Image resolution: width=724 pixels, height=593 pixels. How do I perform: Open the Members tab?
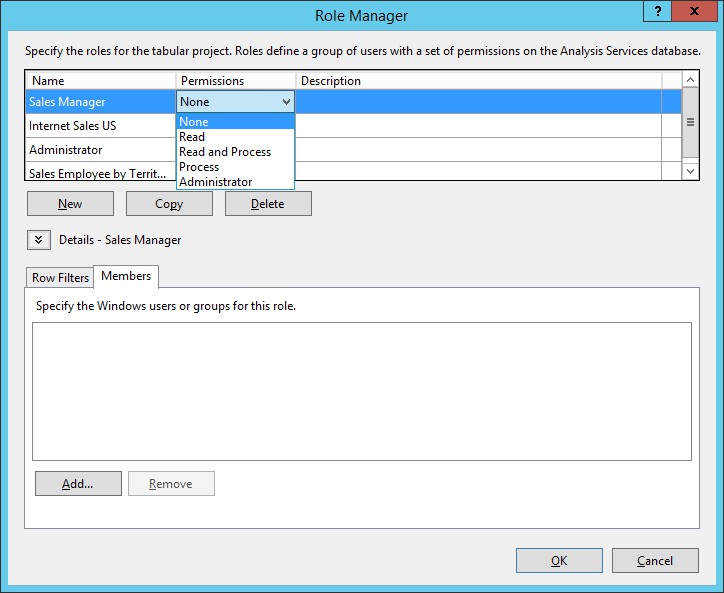126,277
